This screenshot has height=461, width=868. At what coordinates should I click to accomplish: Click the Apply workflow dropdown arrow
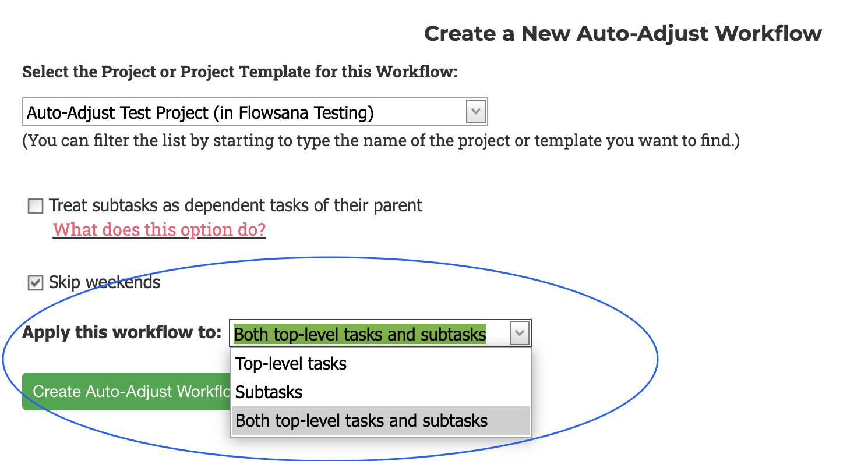(519, 334)
